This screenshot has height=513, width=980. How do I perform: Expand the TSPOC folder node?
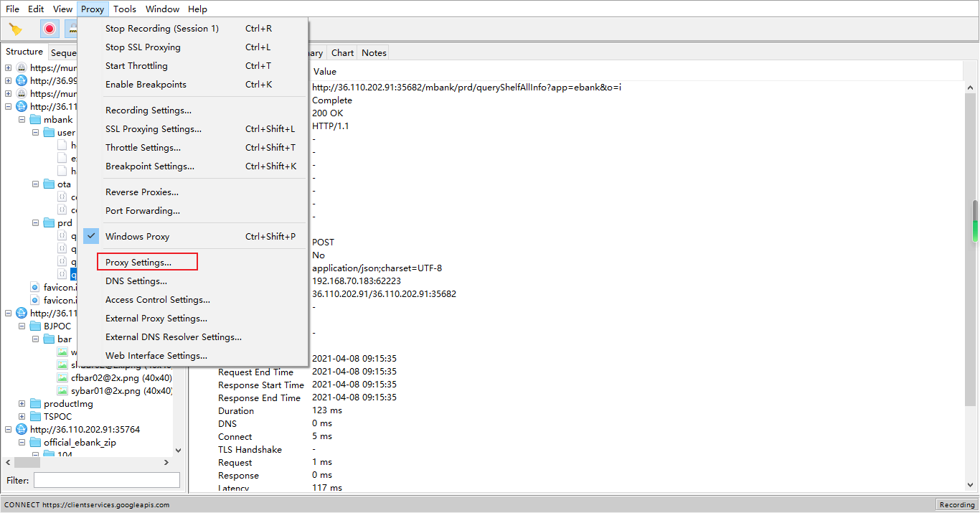[22, 417]
